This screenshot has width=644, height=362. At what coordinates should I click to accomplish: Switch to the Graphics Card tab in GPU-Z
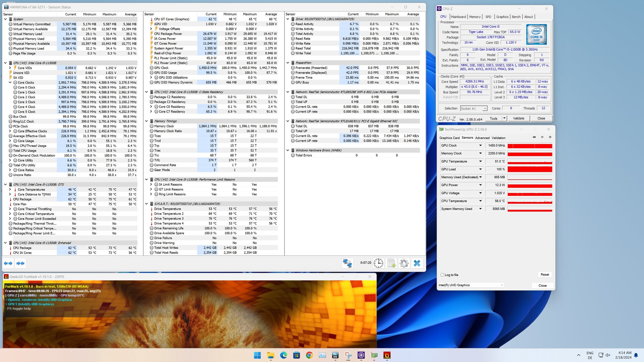click(x=449, y=138)
